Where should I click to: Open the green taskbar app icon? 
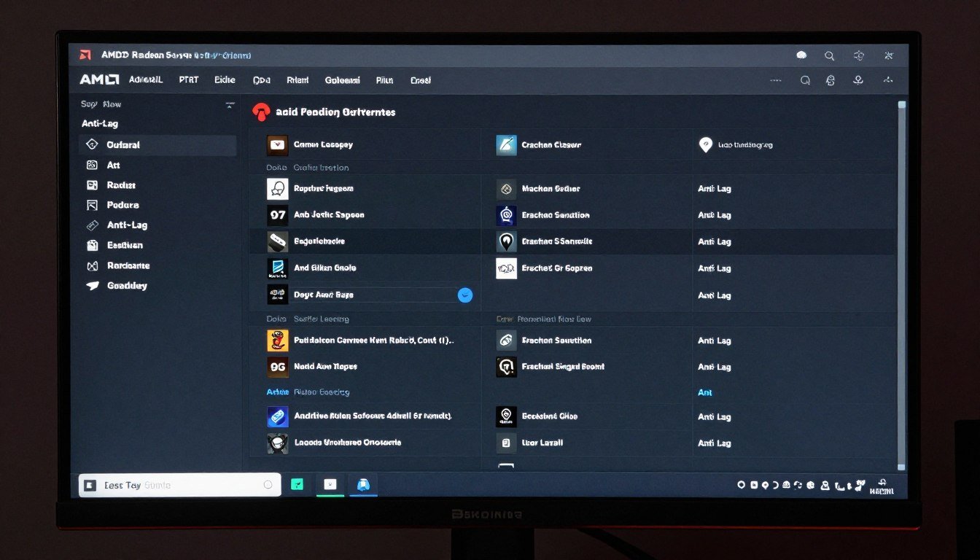(297, 484)
